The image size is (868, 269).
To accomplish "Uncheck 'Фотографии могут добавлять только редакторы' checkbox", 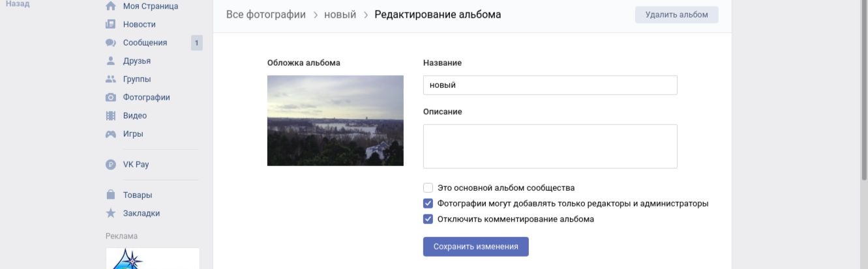I will [428, 203].
